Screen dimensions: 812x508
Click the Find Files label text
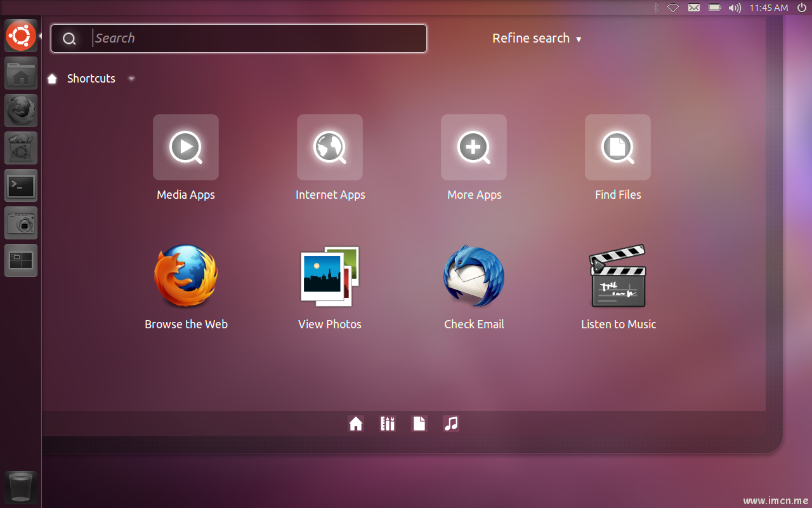click(618, 195)
